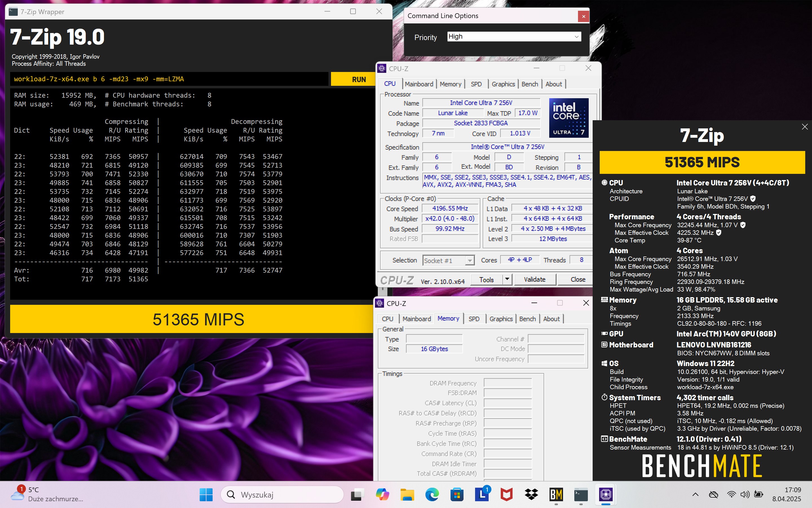The image size is (812, 508).
Task: Switch to CPU tab in lower CPU-Z
Action: [387, 319]
